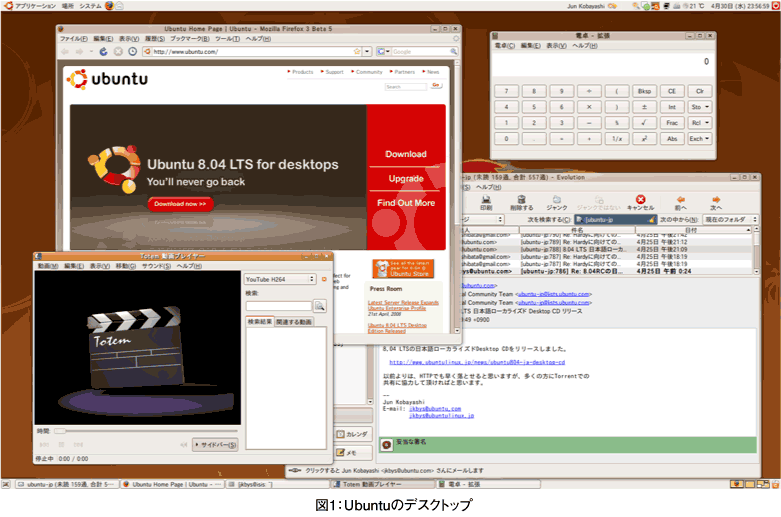Click the Totem taskbar entry in bottom panel
The image size is (781, 517).
[384, 484]
